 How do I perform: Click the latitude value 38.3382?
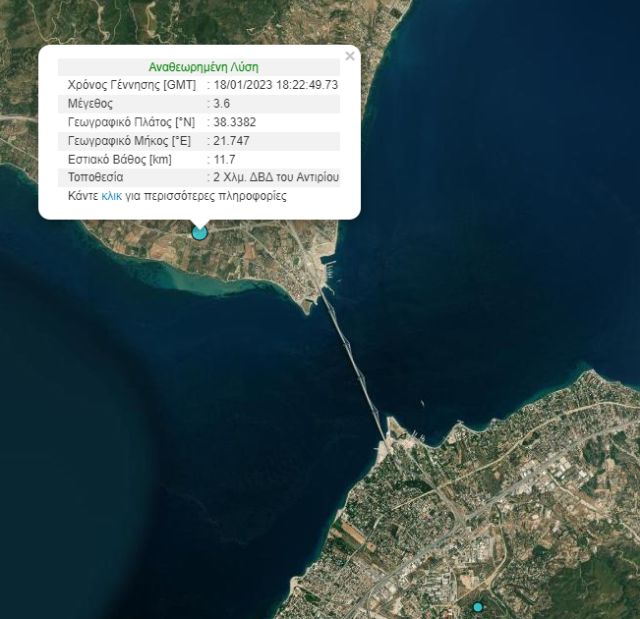232,122
